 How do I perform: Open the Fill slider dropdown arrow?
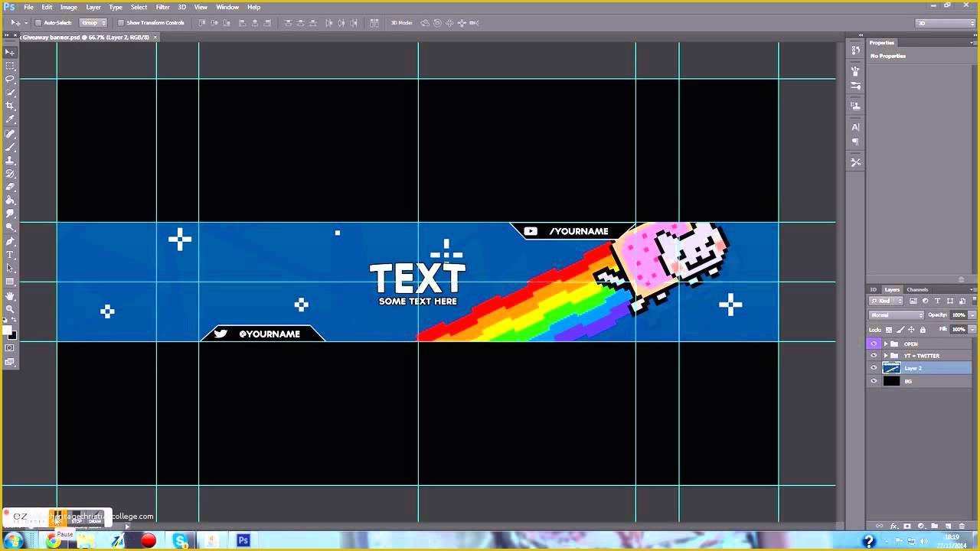click(972, 330)
